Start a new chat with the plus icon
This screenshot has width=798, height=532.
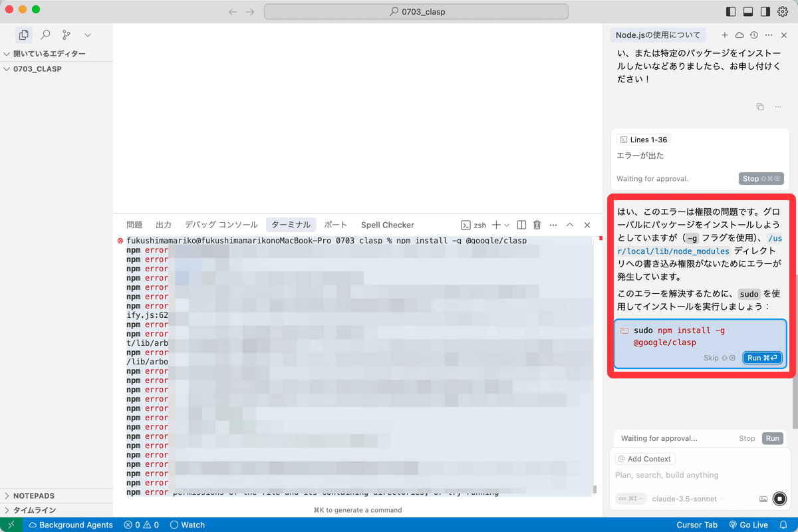pyautogui.click(x=724, y=35)
